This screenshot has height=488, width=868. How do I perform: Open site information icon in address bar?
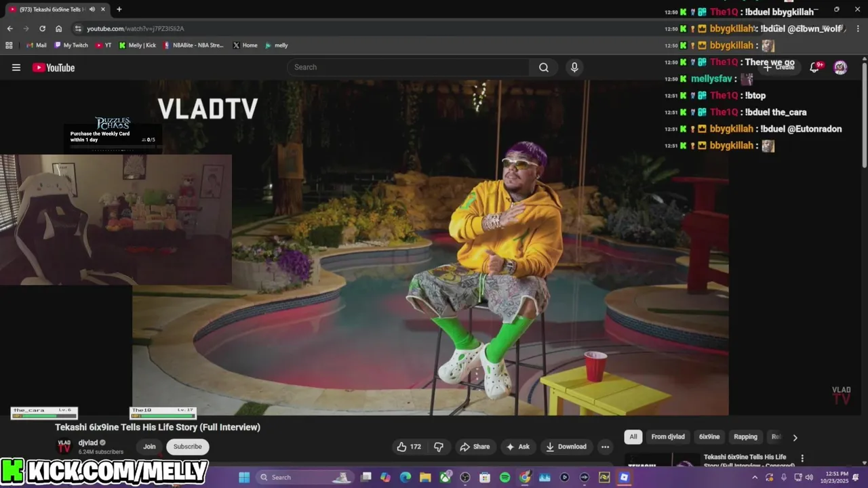point(78,28)
